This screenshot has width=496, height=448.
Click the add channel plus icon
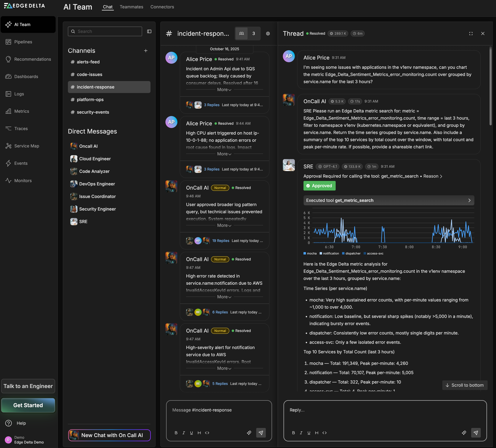pos(146,51)
